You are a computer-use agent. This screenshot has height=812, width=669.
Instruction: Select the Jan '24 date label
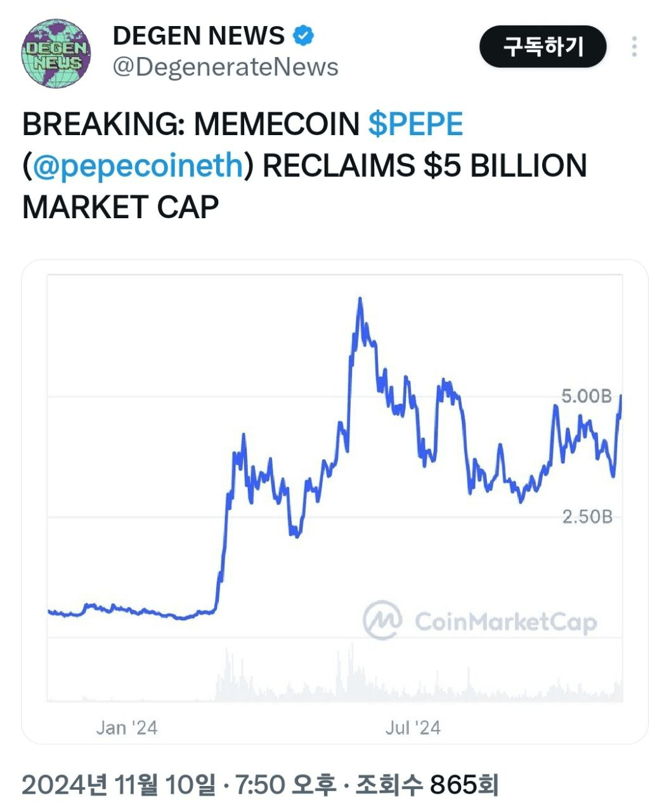[x=126, y=727]
